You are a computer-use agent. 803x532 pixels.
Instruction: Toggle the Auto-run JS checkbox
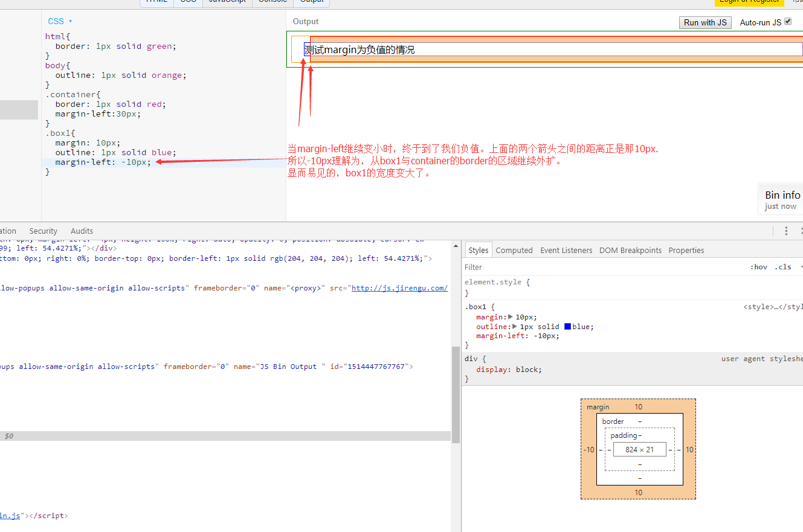point(788,22)
